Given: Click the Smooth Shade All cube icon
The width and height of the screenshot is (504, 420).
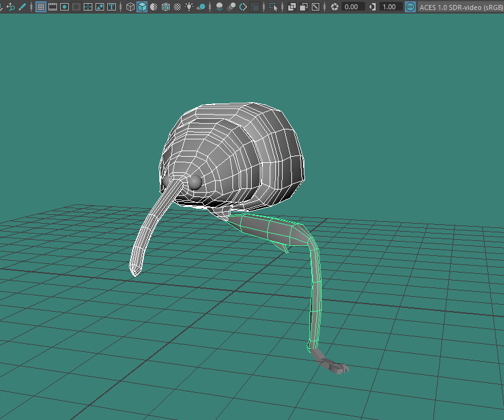Looking at the screenshot, I should (x=142, y=7).
